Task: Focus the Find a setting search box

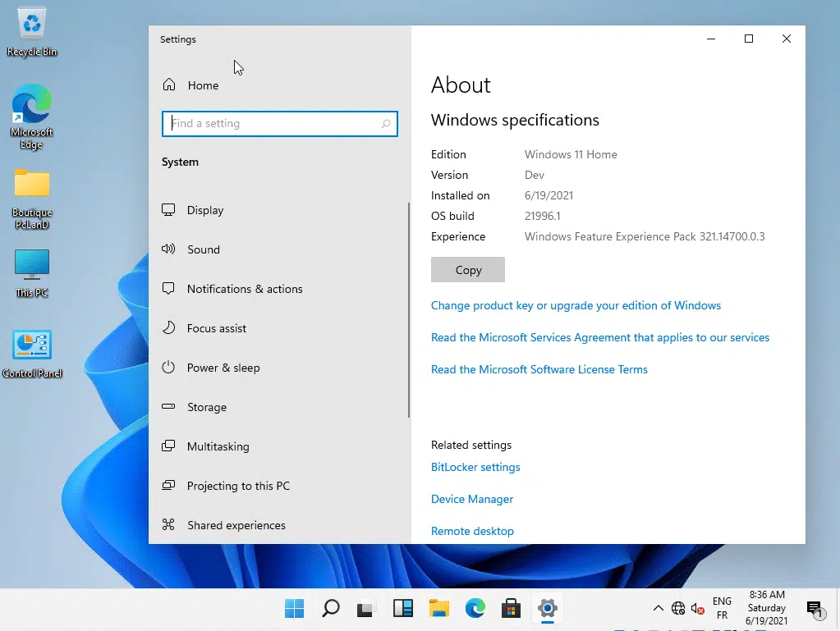Action: coord(280,124)
